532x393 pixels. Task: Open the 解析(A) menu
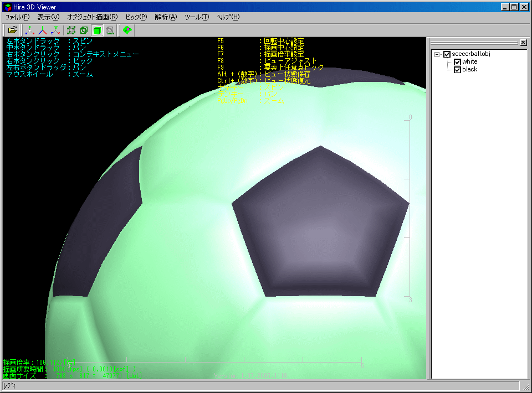[166, 17]
